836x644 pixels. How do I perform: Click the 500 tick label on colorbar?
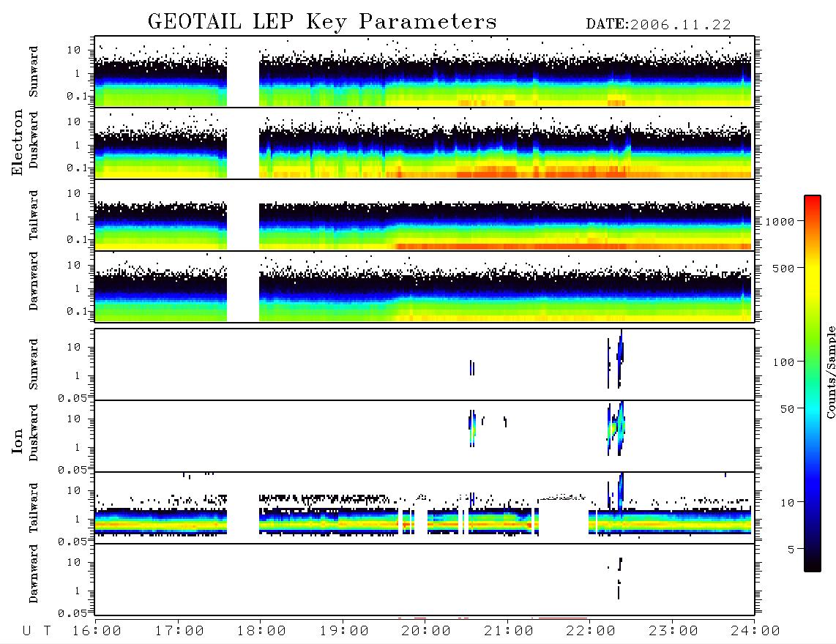pos(783,268)
